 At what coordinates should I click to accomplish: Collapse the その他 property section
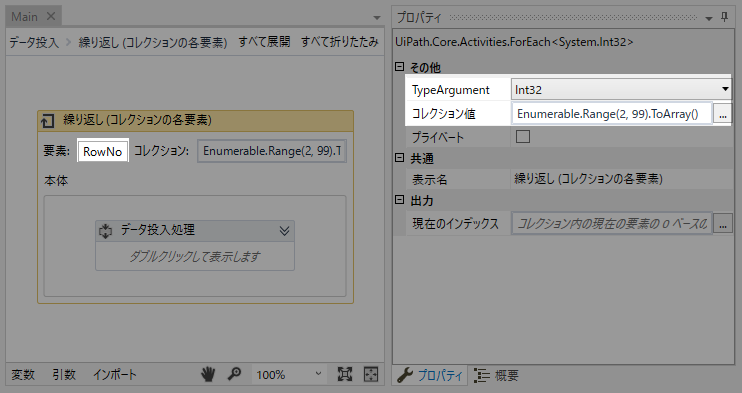(x=399, y=67)
